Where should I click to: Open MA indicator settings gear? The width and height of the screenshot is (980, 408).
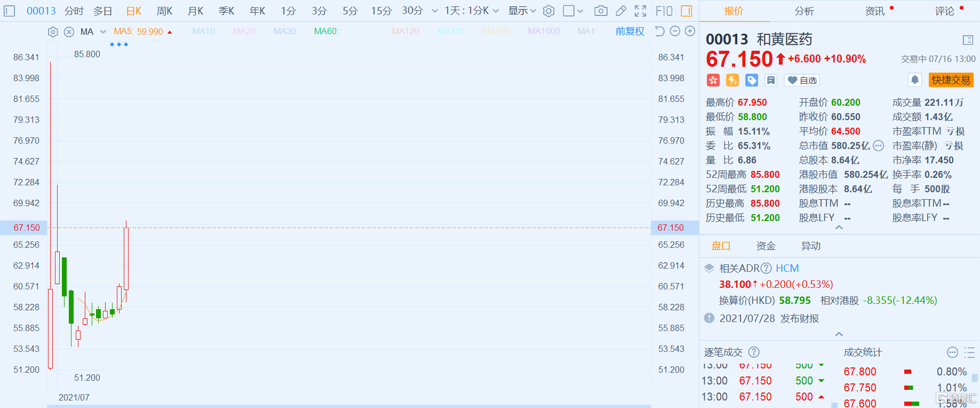tap(53, 32)
